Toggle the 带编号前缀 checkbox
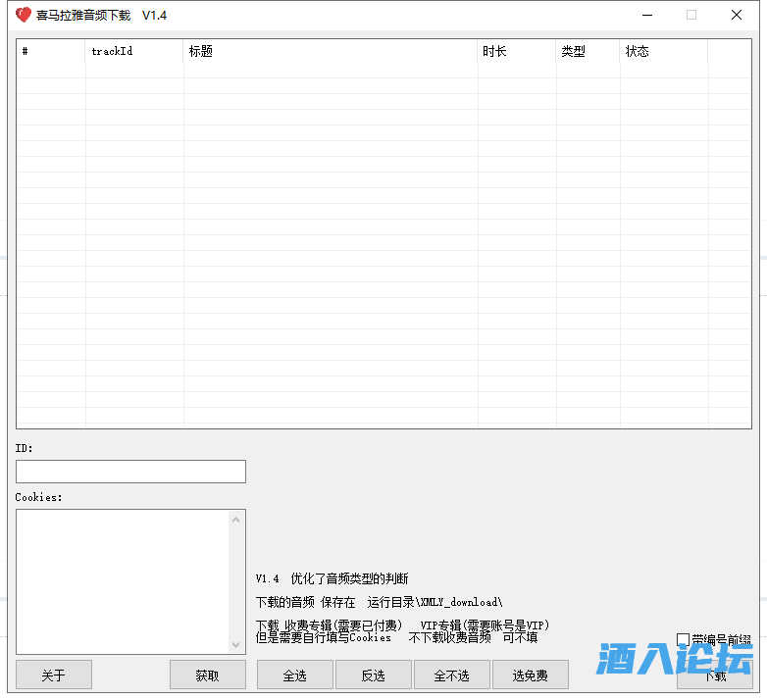Viewport: 767px width, 700px height. click(x=683, y=639)
